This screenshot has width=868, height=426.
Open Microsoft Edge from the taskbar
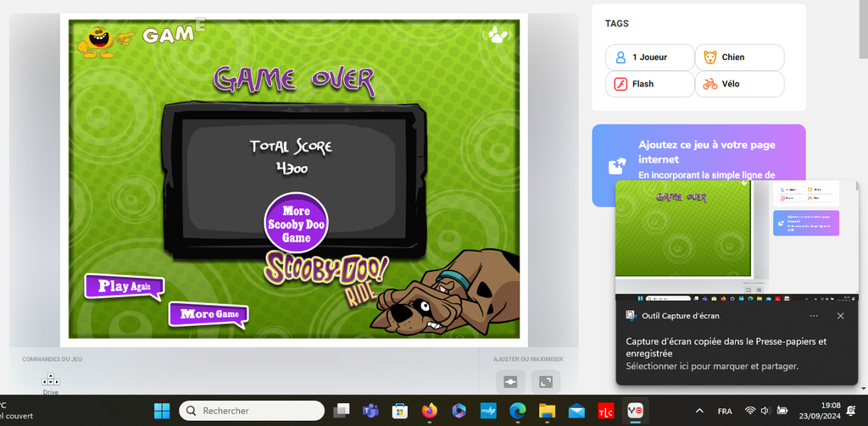517,411
